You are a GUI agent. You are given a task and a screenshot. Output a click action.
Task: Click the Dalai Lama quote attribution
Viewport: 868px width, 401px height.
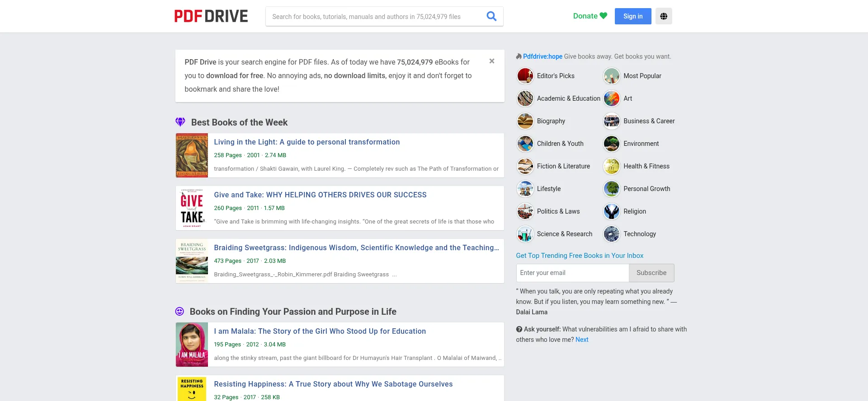coord(532,312)
